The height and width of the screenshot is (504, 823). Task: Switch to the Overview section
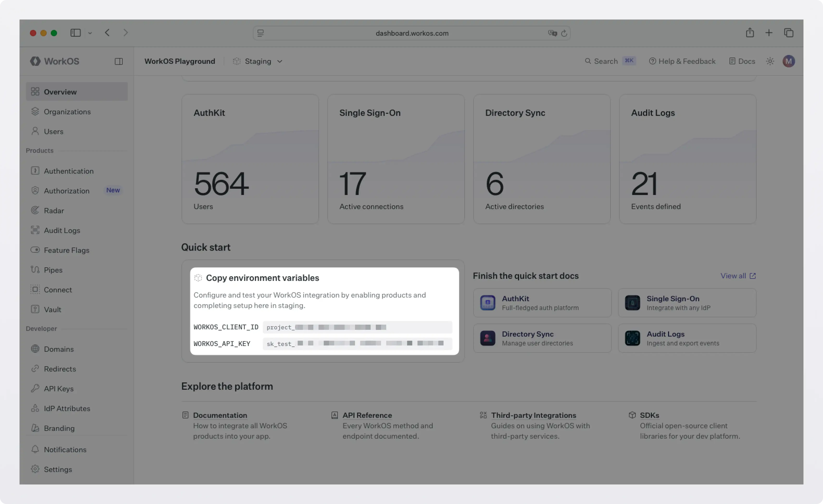tap(60, 92)
